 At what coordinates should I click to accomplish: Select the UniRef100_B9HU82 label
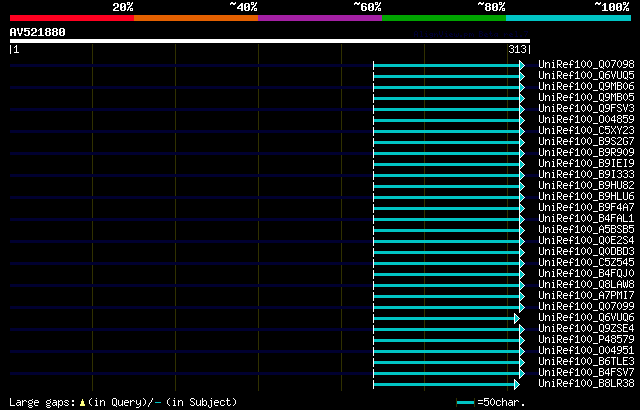click(586, 186)
